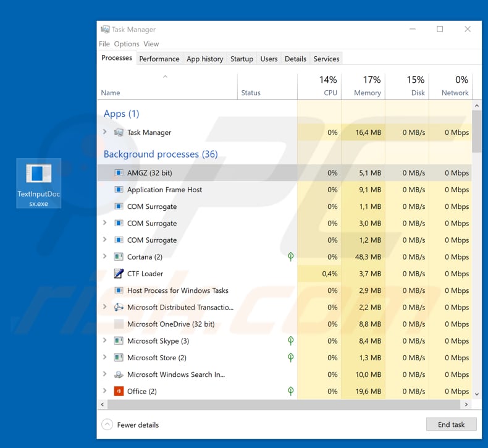Collapse view with Fewer details chevron
Screen dimensions: 488x448
[107, 425]
